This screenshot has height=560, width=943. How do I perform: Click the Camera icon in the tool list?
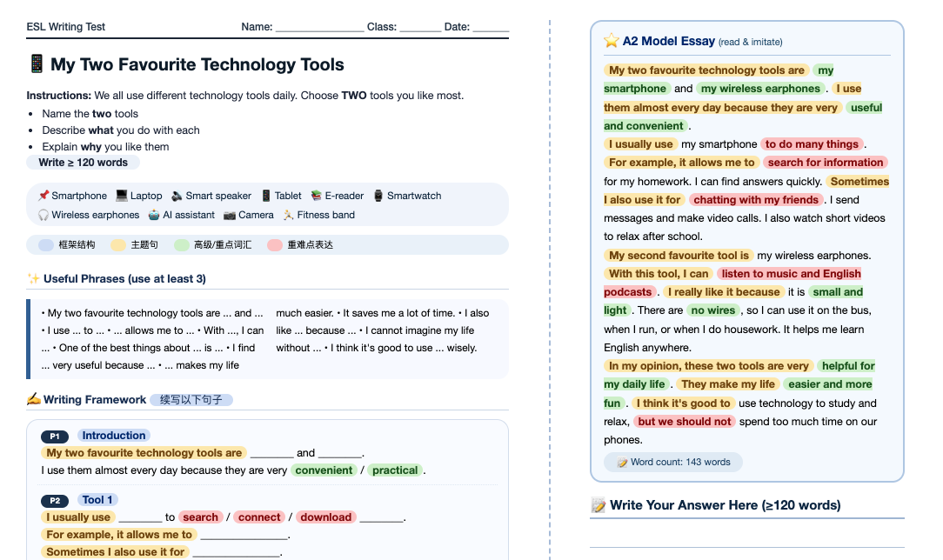tap(229, 215)
